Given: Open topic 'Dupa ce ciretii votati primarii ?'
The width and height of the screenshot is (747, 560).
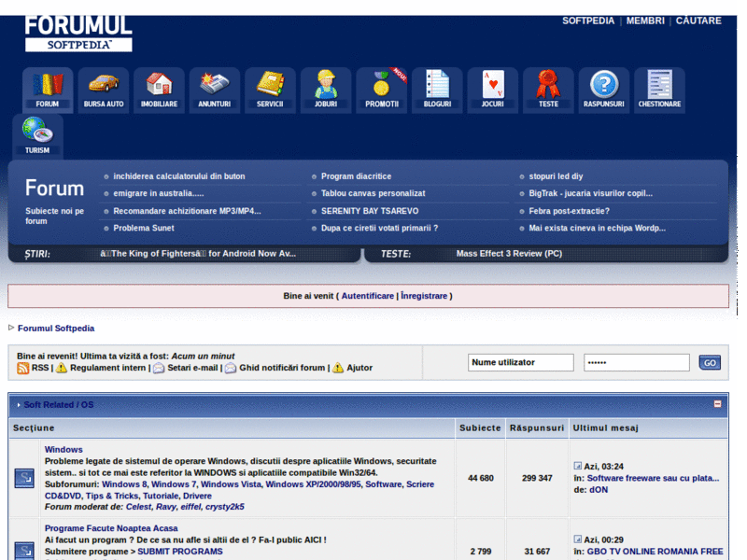Looking at the screenshot, I should pos(379,228).
